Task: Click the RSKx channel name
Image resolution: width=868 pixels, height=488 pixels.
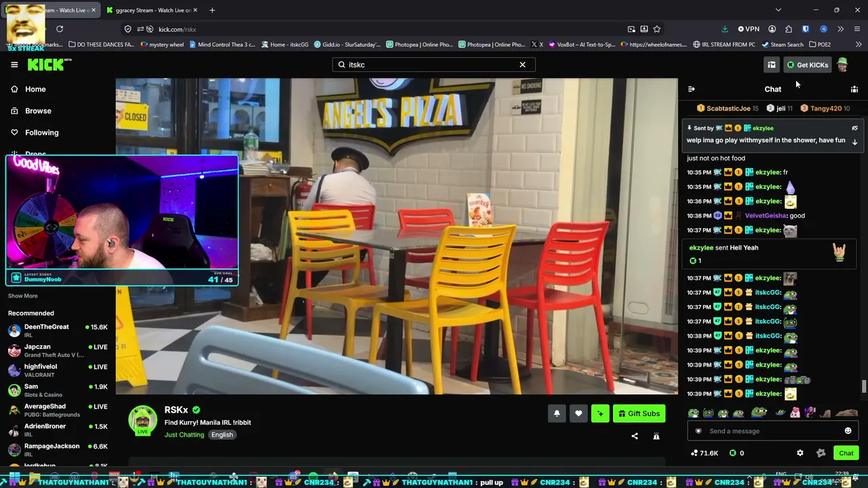Action: 176,410
